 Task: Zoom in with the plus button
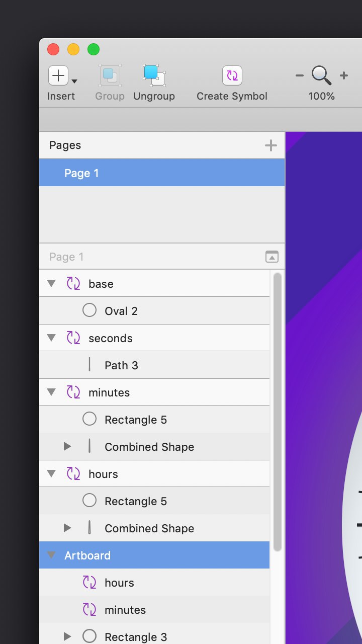(344, 75)
